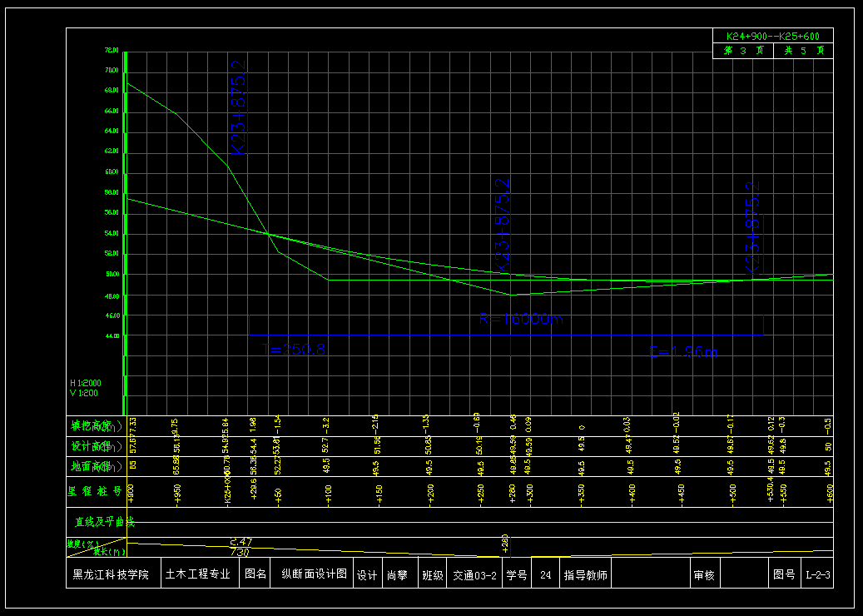Click the V 1:200 vertical scale note
The image size is (863, 616).
point(85,393)
